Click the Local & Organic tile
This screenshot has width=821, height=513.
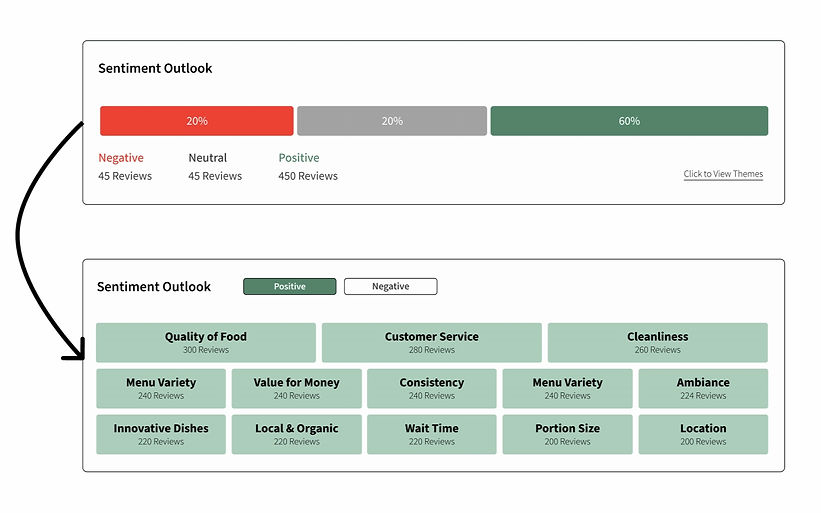[x=296, y=434]
